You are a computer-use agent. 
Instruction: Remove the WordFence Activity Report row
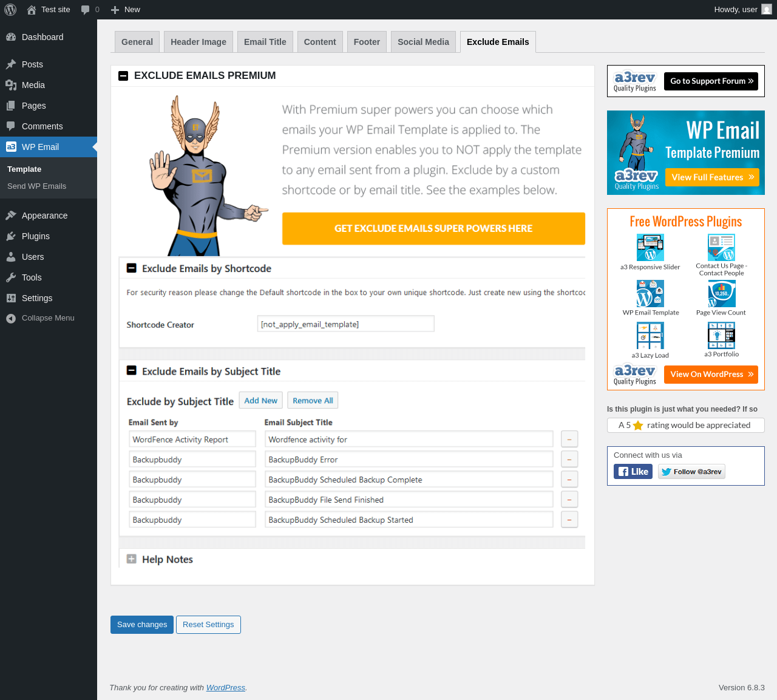[x=569, y=439]
